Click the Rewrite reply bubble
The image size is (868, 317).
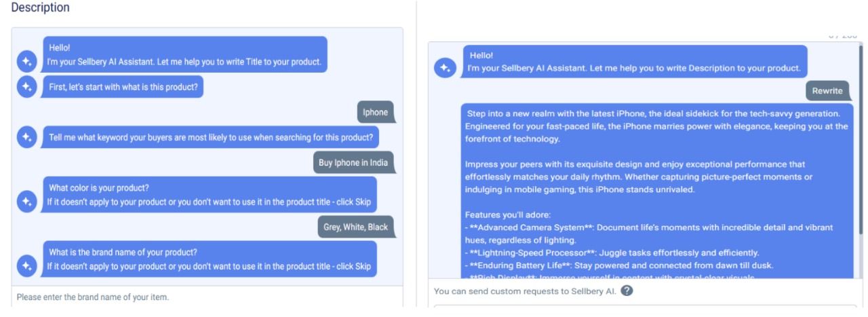[x=827, y=91]
